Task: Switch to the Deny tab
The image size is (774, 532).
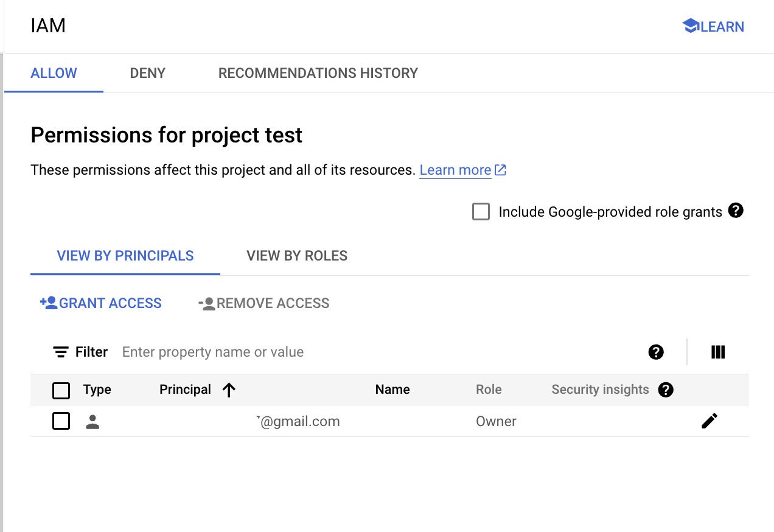Action: click(148, 73)
